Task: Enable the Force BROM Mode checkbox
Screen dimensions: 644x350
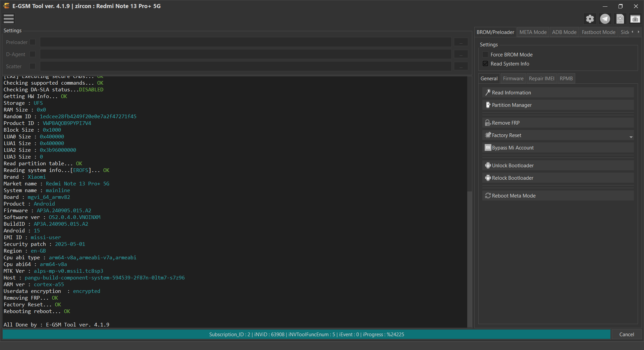Action: (485, 54)
